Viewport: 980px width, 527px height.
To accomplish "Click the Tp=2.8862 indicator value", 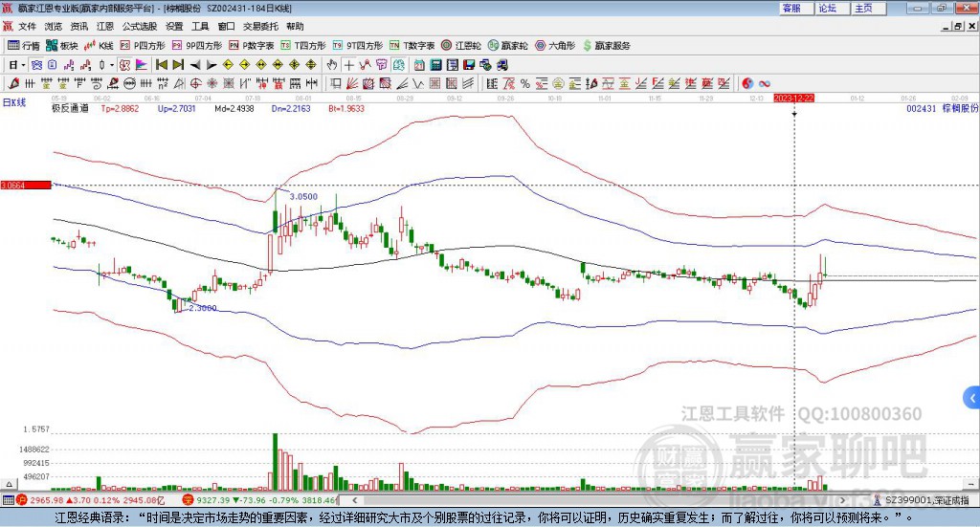I will (x=120, y=108).
